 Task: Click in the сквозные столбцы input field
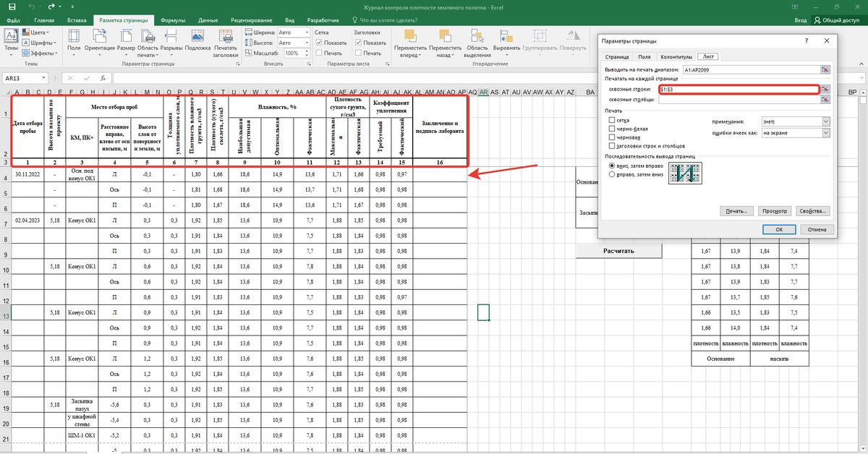tap(739, 100)
